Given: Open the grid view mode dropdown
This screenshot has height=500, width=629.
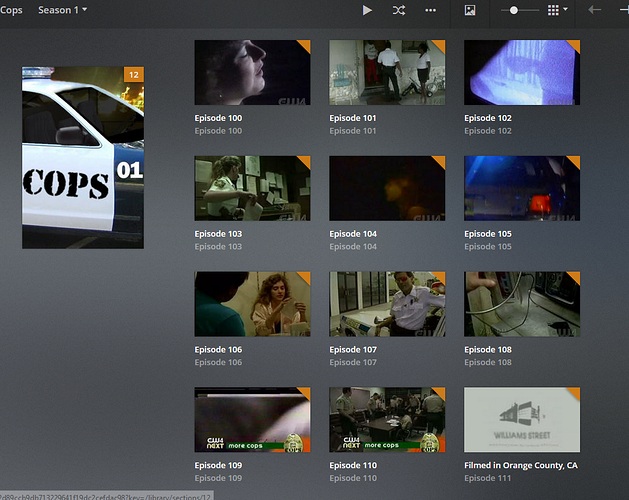Looking at the screenshot, I should 558,10.
